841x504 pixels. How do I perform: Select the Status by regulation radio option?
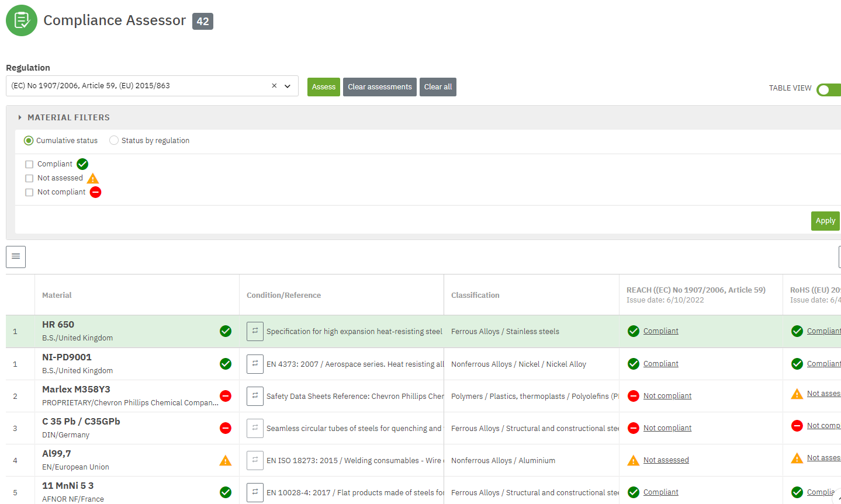pyautogui.click(x=114, y=141)
